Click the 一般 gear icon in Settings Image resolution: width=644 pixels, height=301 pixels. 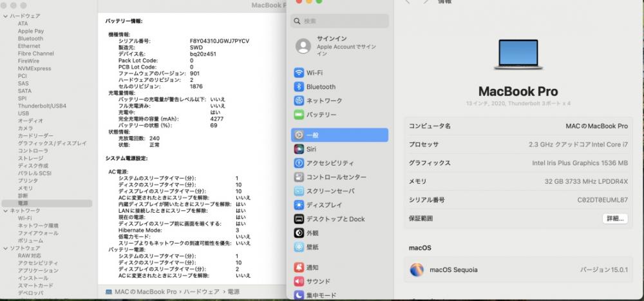(299, 135)
